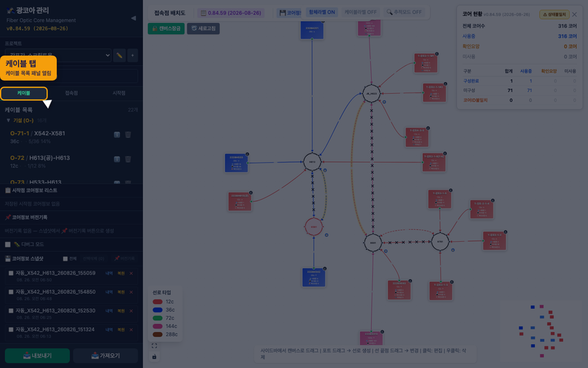
Task: Switch to the 케이블 tab
Action: pos(24,93)
